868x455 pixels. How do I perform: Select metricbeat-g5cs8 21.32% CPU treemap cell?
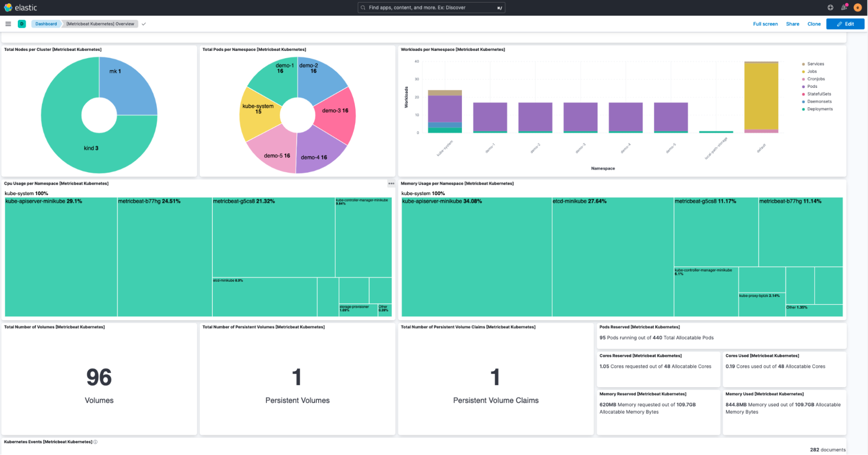click(x=274, y=237)
